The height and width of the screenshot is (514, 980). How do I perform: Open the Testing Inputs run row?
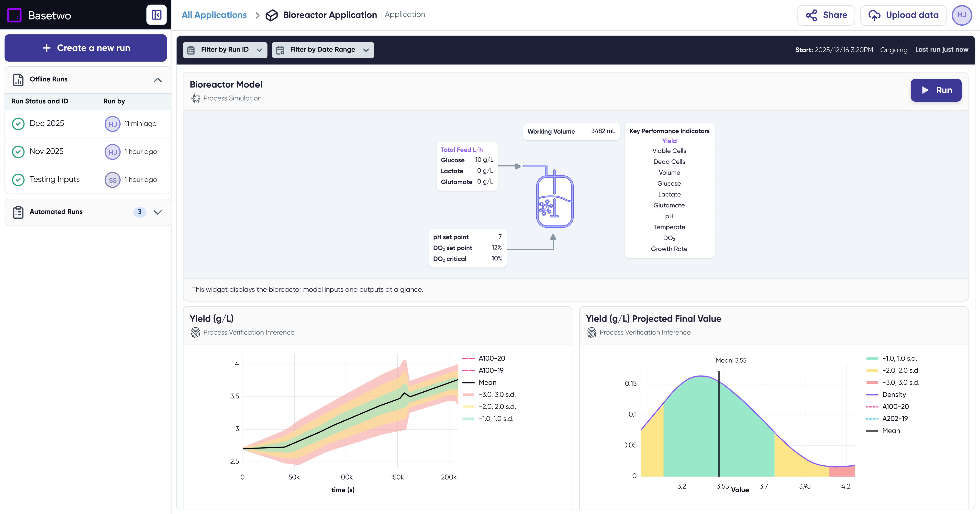(x=55, y=180)
